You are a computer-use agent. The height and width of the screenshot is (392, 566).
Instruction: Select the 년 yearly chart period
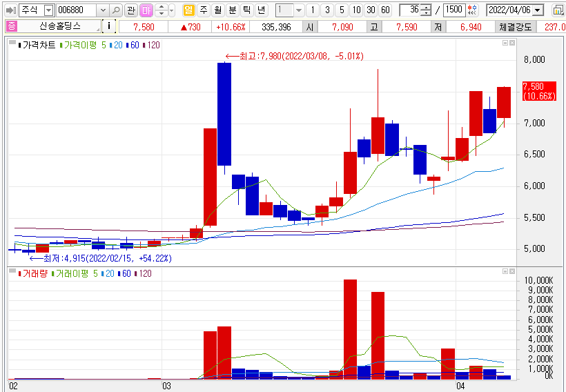(x=262, y=10)
